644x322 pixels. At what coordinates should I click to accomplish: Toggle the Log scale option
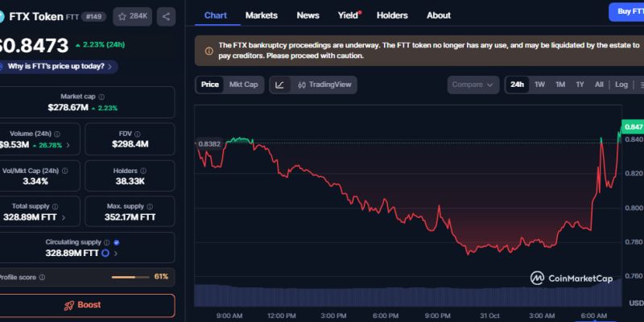coord(621,85)
